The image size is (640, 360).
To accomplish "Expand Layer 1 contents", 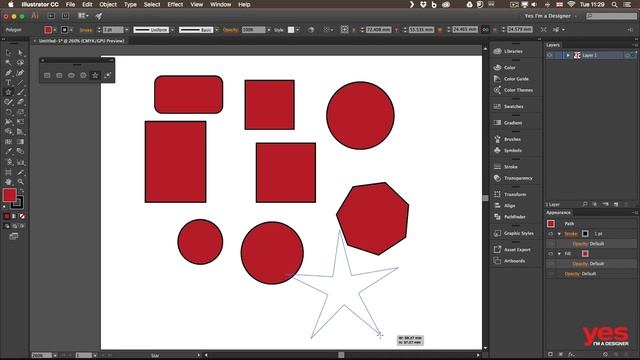I will pos(568,55).
